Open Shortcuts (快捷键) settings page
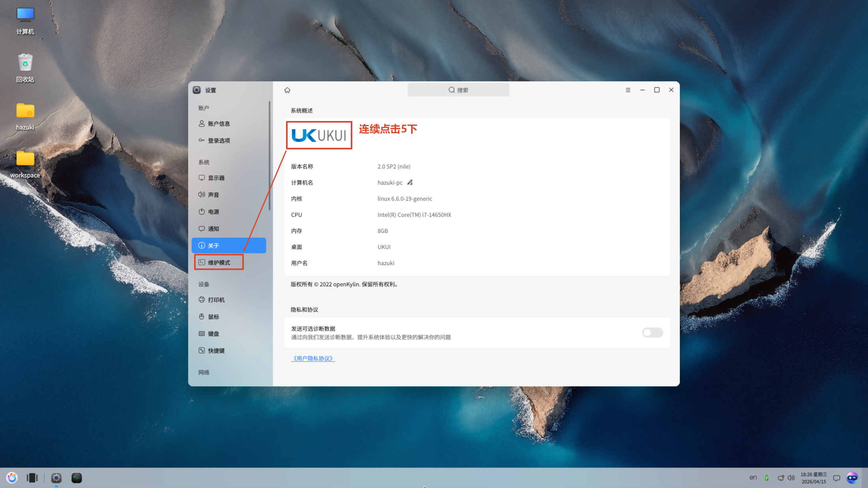 click(x=216, y=351)
